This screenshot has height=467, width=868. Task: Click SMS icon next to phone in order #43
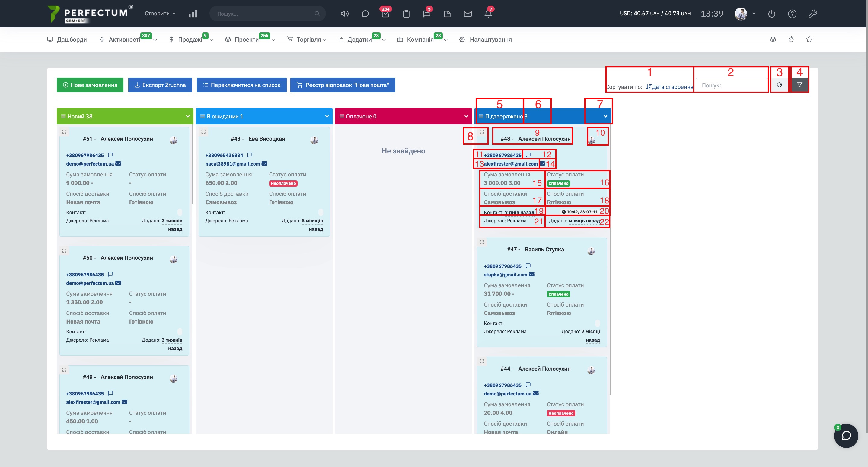[x=250, y=155]
